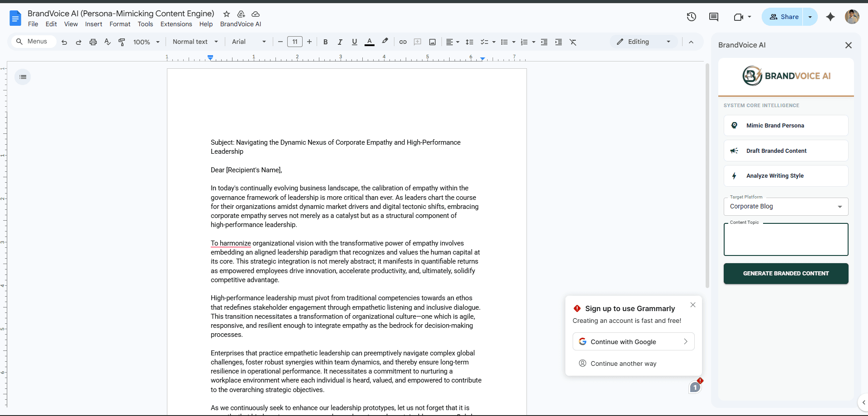This screenshot has width=868, height=416.
Task: Open the Target Platform dropdown
Action: click(786, 207)
